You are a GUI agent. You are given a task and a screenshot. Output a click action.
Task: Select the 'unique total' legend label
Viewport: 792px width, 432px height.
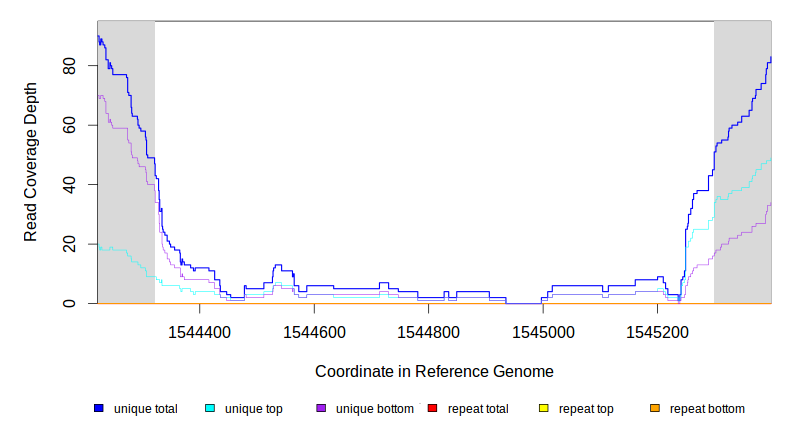coord(145,409)
